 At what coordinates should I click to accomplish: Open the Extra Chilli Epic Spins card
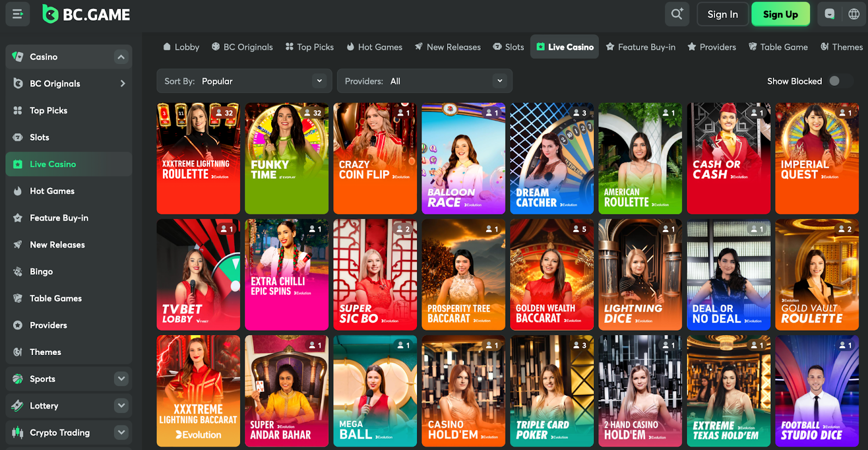click(x=286, y=275)
